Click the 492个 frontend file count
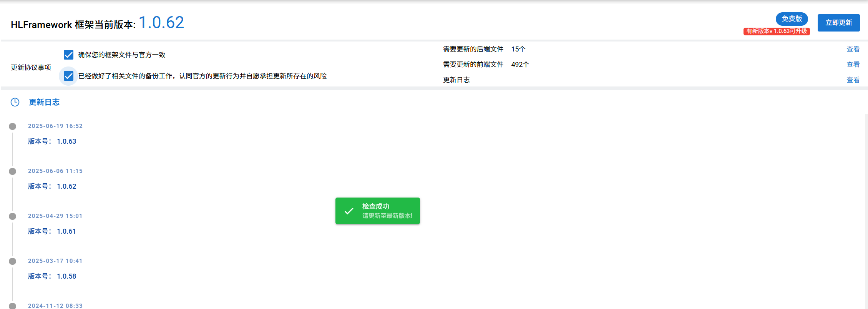This screenshot has height=309, width=868. tap(520, 65)
